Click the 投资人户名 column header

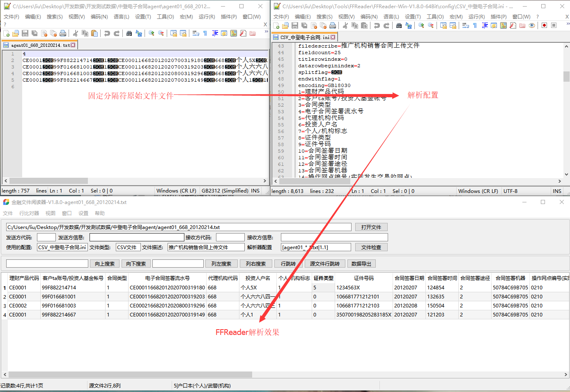tap(258, 278)
